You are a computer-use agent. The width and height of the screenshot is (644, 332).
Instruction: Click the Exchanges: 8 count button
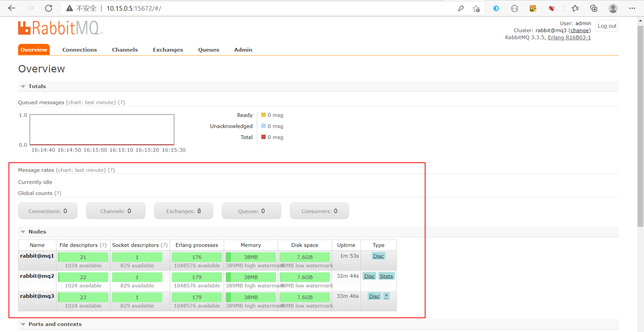pos(183,211)
